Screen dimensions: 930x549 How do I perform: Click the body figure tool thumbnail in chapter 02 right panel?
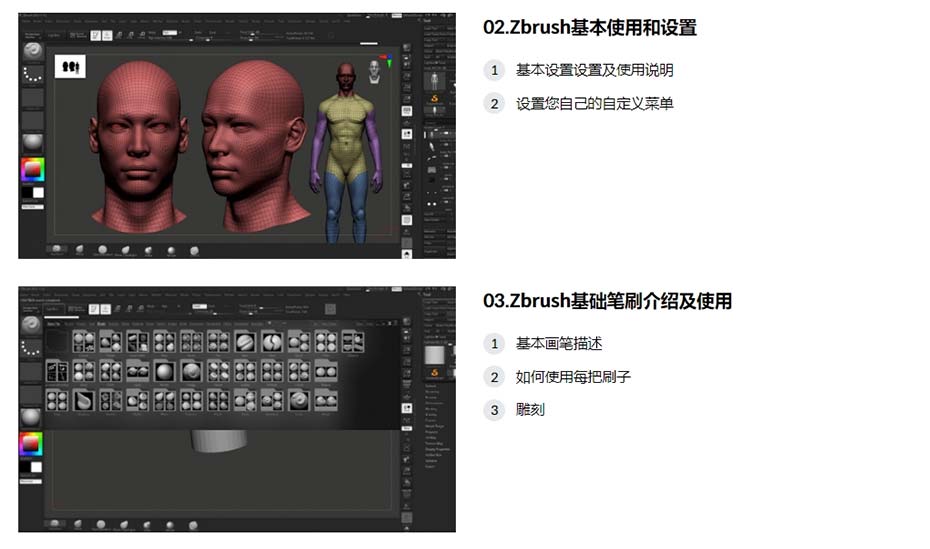[434, 79]
